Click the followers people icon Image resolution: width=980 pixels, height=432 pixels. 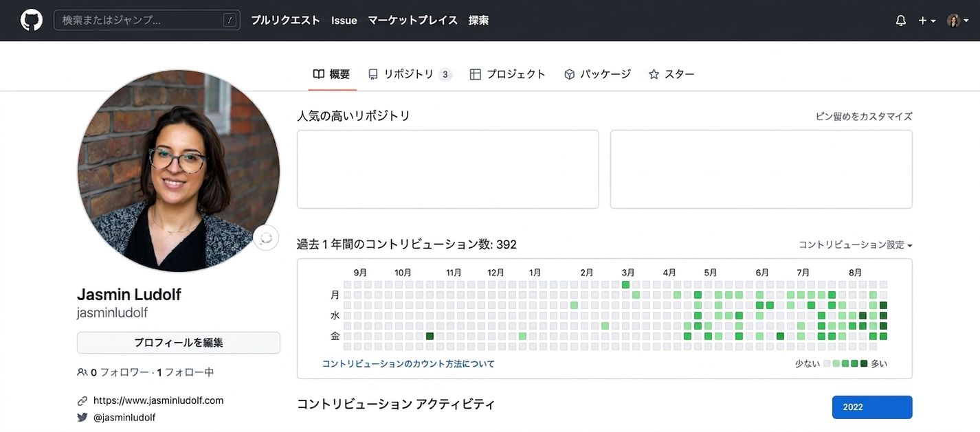click(82, 373)
